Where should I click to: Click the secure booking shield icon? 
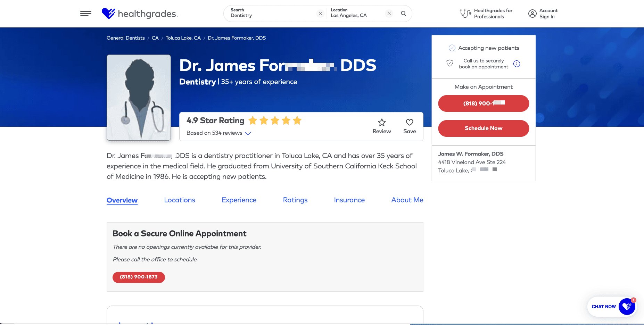tap(450, 63)
